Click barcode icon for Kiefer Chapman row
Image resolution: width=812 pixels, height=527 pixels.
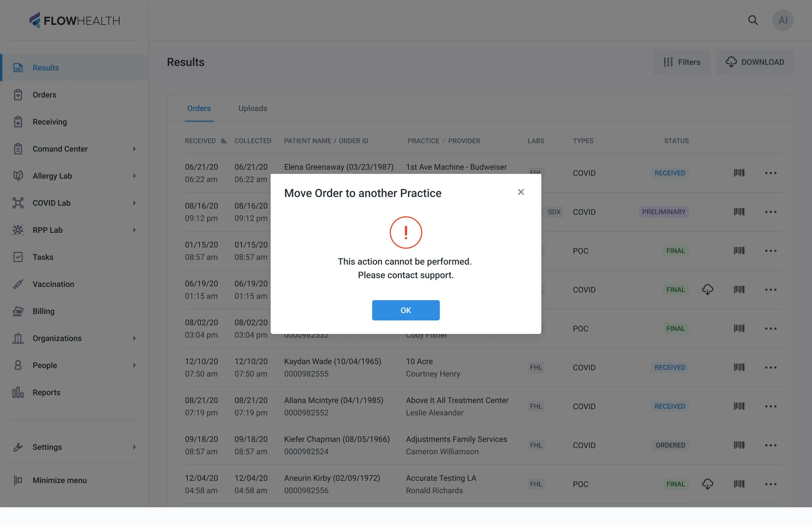tap(739, 445)
